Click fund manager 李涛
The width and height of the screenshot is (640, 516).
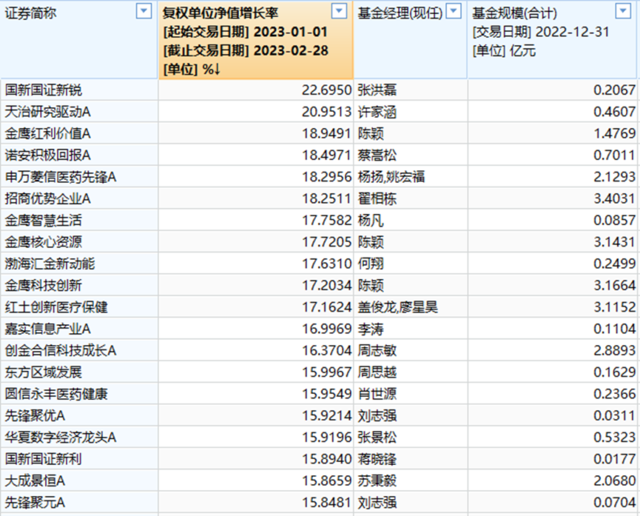coord(371,329)
